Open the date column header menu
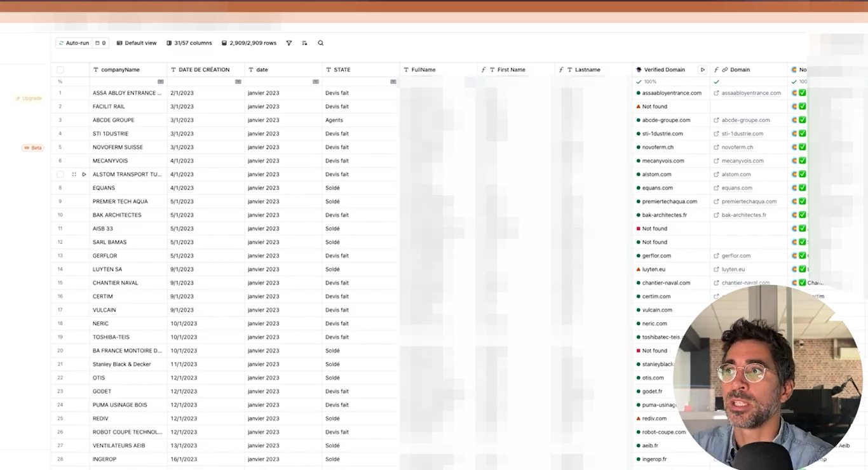The width and height of the screenshot is (868, 470). [x=283, y=70]
